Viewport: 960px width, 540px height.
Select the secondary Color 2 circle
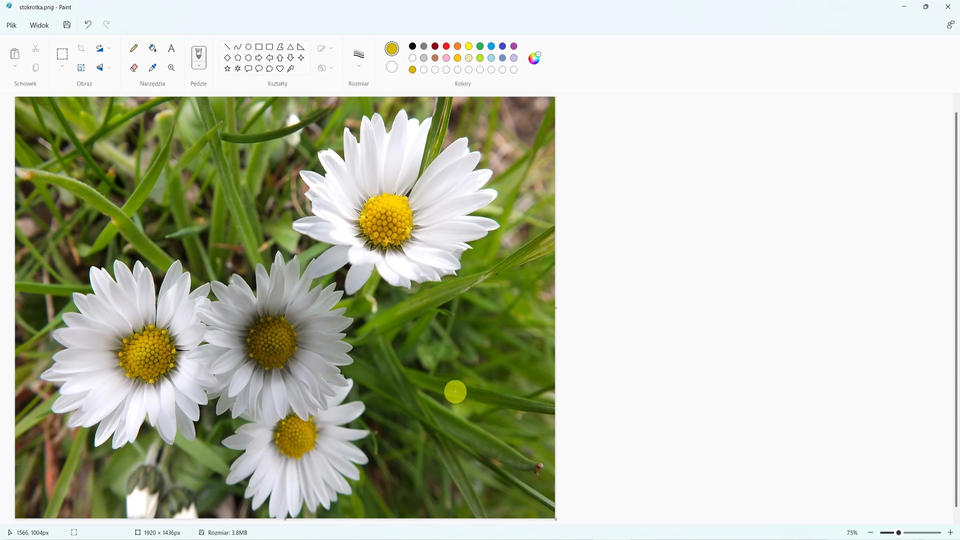[x=392, y=67]
